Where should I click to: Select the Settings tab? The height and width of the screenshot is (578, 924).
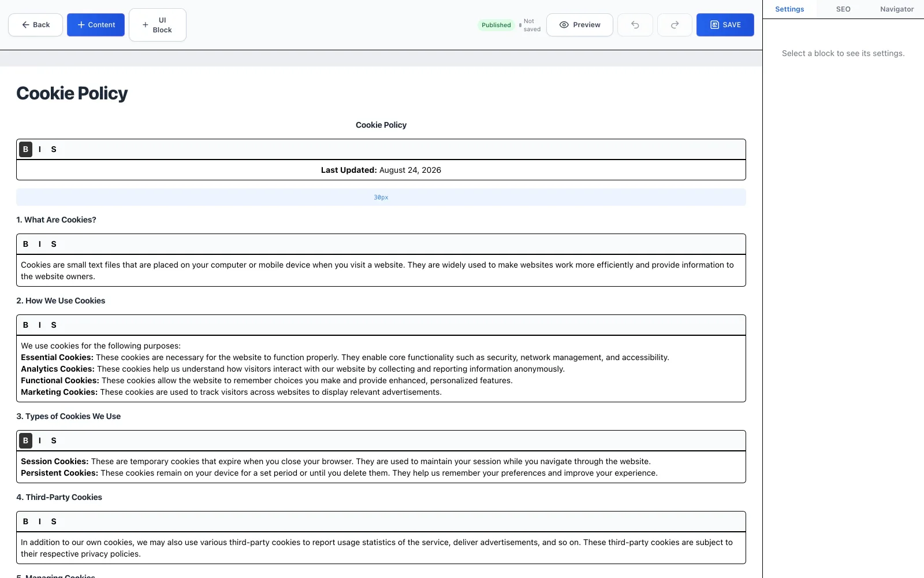pyautogui.click(x=789, y=9)
